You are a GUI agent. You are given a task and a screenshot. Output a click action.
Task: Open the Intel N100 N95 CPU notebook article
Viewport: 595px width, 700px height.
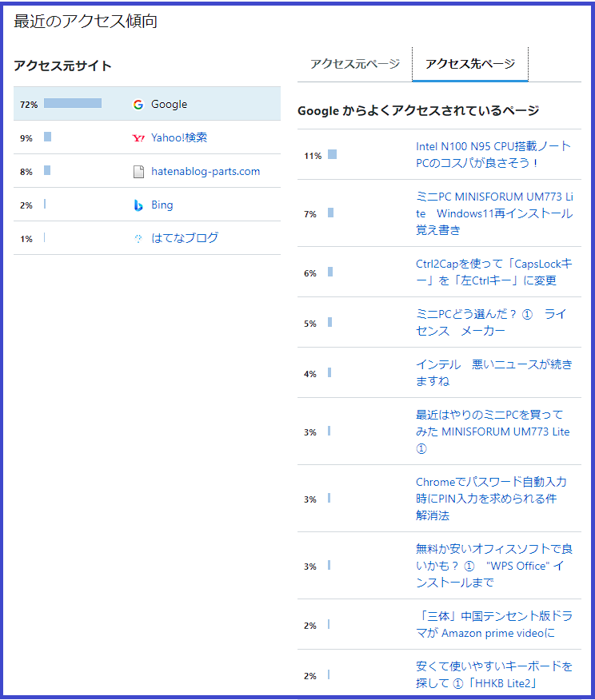pyautogui.click(x=493, y=154)
